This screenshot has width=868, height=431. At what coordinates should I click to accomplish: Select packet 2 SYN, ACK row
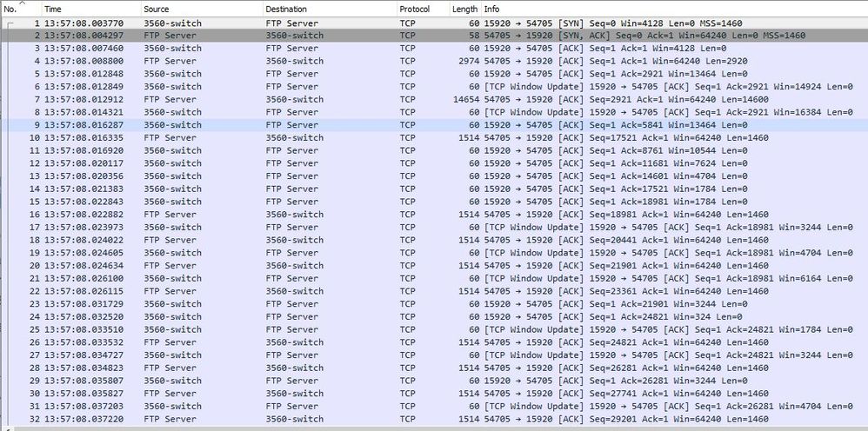point(435,36)
